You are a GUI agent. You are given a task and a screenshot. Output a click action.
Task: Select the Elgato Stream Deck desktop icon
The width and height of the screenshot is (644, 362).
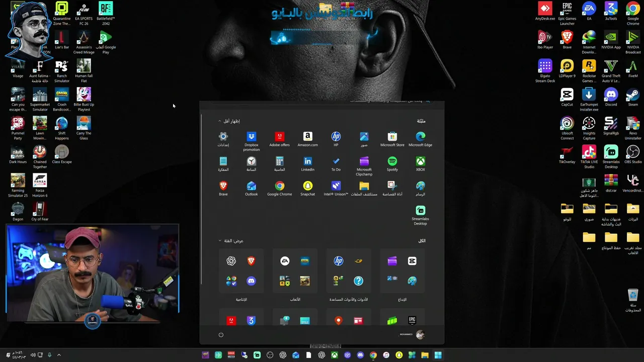click(545, 71)
